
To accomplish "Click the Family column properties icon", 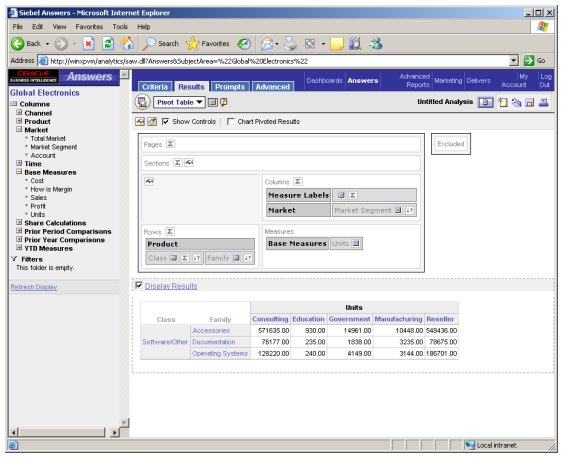I will click(236, 258).
